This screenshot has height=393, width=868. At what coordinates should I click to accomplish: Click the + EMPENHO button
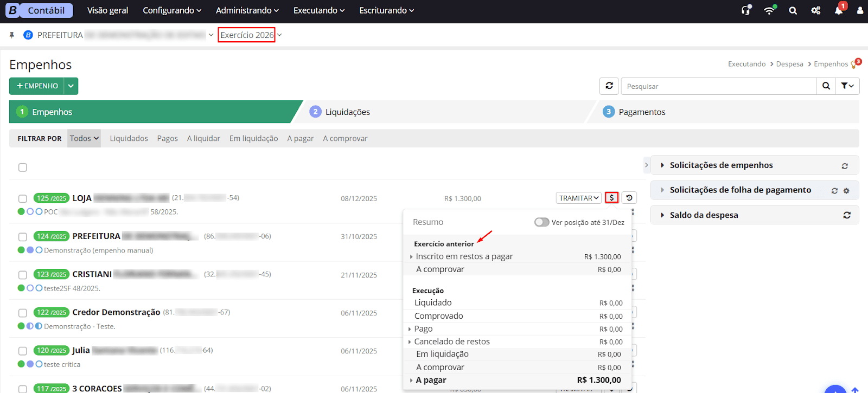click(37, 86)
